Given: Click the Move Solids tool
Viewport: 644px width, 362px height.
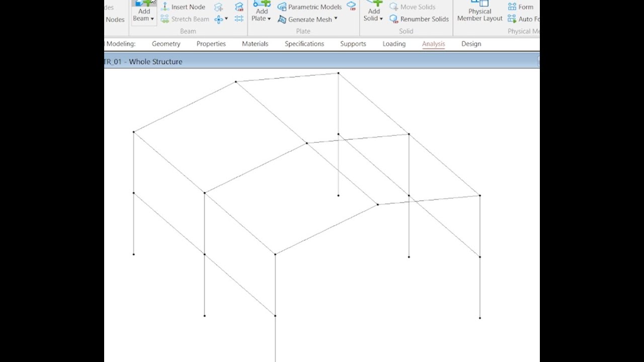Looking at the screenshot, I should pyautogui.click(x=412, y=7).
